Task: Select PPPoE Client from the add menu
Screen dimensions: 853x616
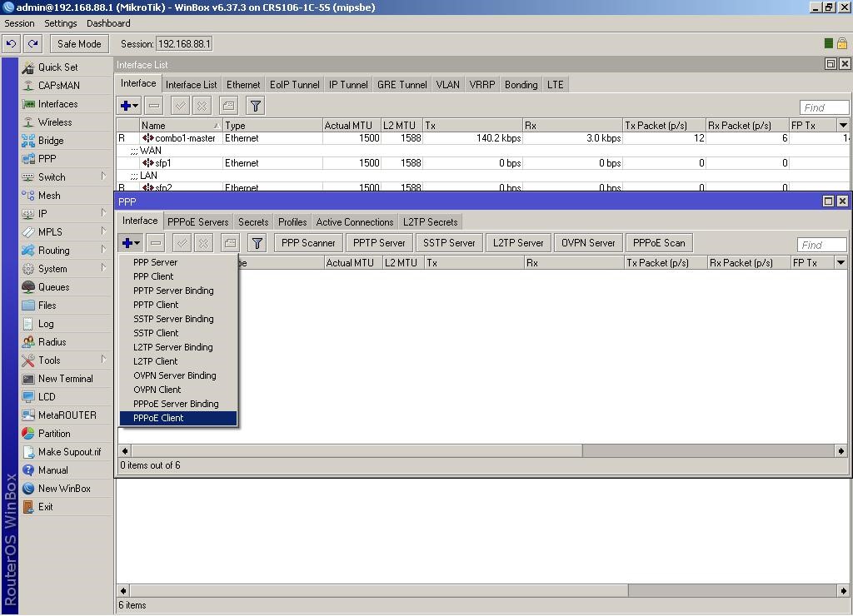Action: coord(158,418)
